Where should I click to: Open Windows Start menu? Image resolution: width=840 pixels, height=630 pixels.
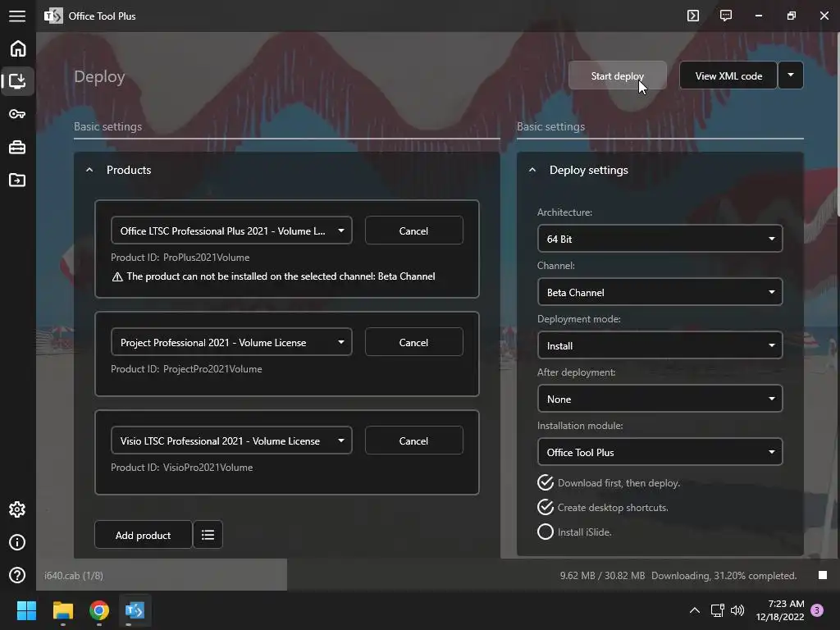26,610
